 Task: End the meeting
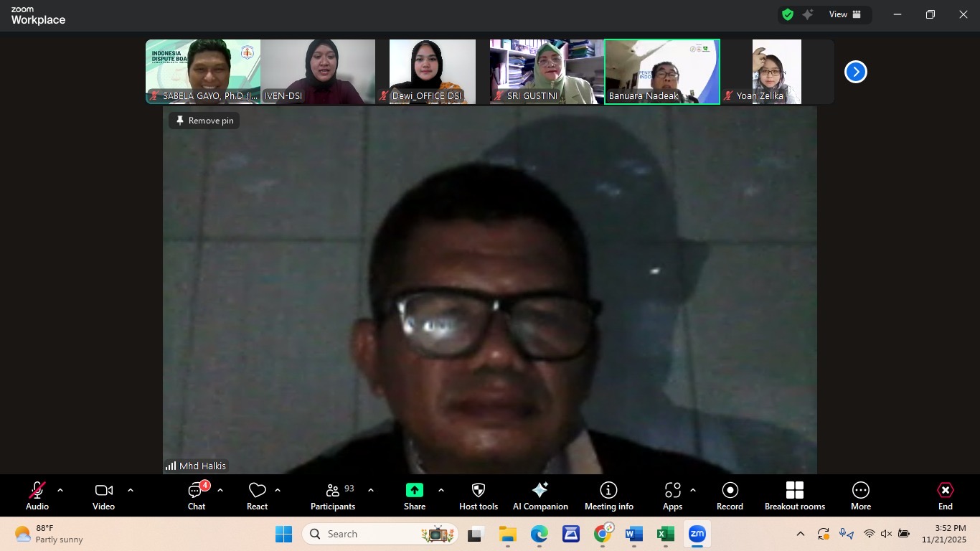945,495
